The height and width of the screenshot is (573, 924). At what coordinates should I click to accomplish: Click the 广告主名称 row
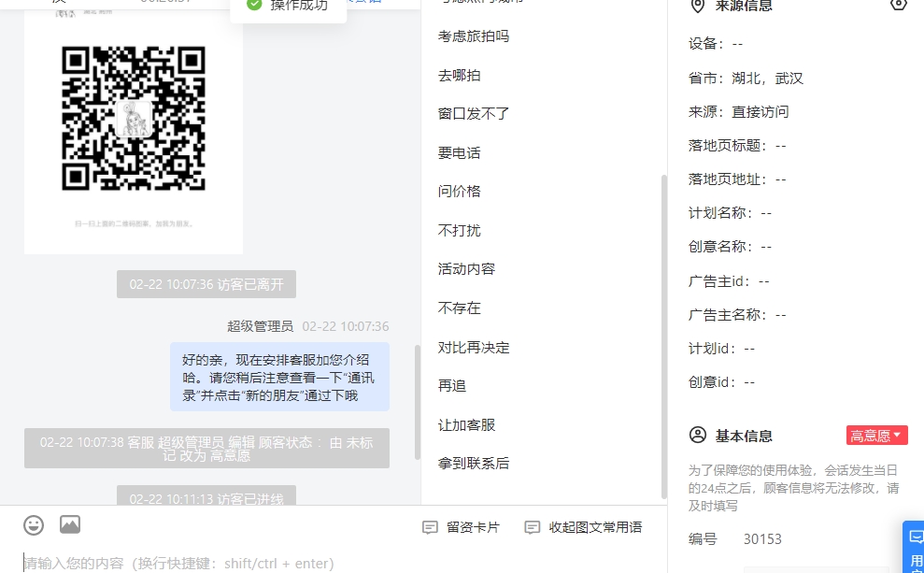click(x=737, y=315)
